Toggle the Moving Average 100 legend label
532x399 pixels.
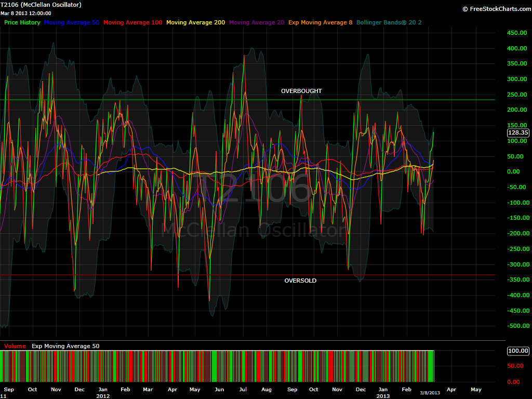pyautogui.click(x=132, y=23)
